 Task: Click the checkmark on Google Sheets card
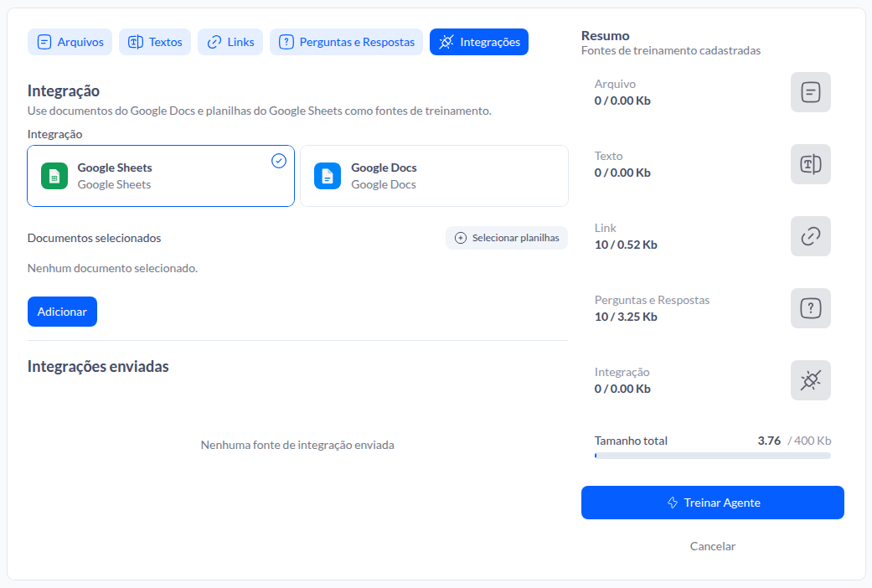279,161
